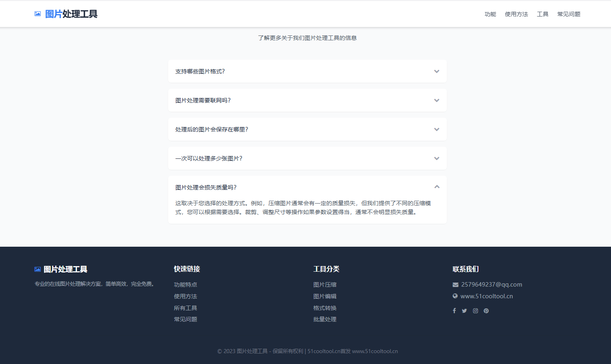Expand the 支持哪些图片格式 question
This screenshot has width=611, height=364.
[307, 71]
